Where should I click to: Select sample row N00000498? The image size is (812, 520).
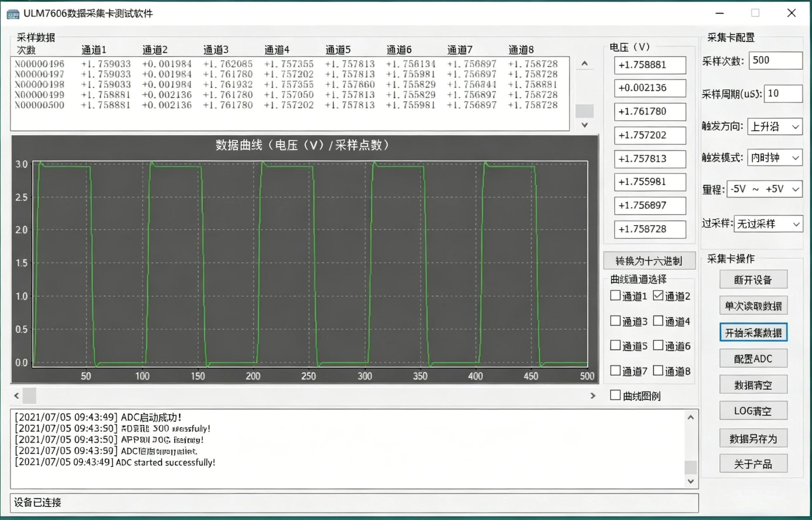click(x=286, y=84)
